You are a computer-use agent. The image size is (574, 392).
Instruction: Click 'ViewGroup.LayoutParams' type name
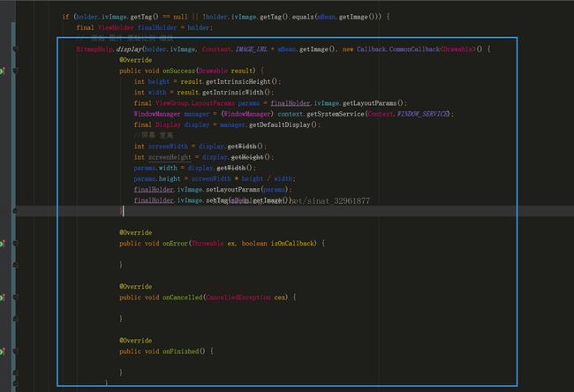click(195, 103)
